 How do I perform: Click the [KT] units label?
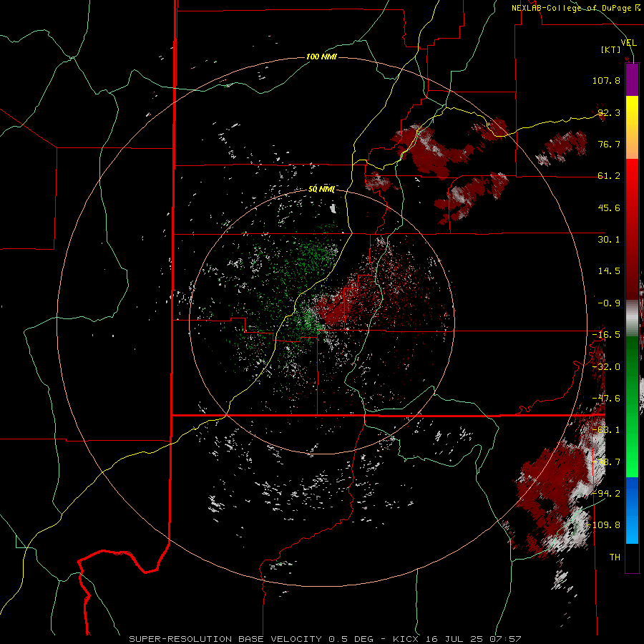pyautogui.click(x=611, y=49)
